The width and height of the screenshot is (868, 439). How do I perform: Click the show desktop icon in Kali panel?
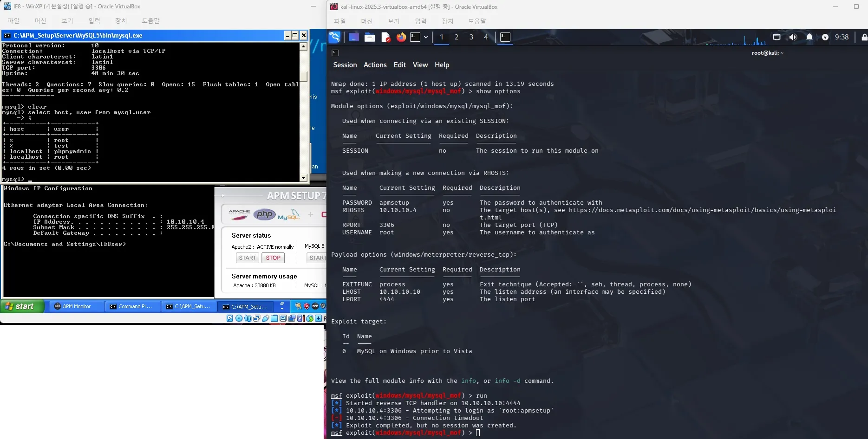[x=354, y=37]
